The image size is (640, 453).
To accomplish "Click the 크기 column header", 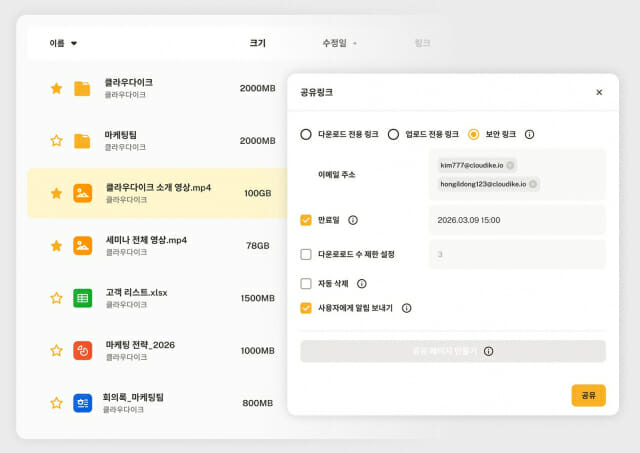I will coord(258,43).
